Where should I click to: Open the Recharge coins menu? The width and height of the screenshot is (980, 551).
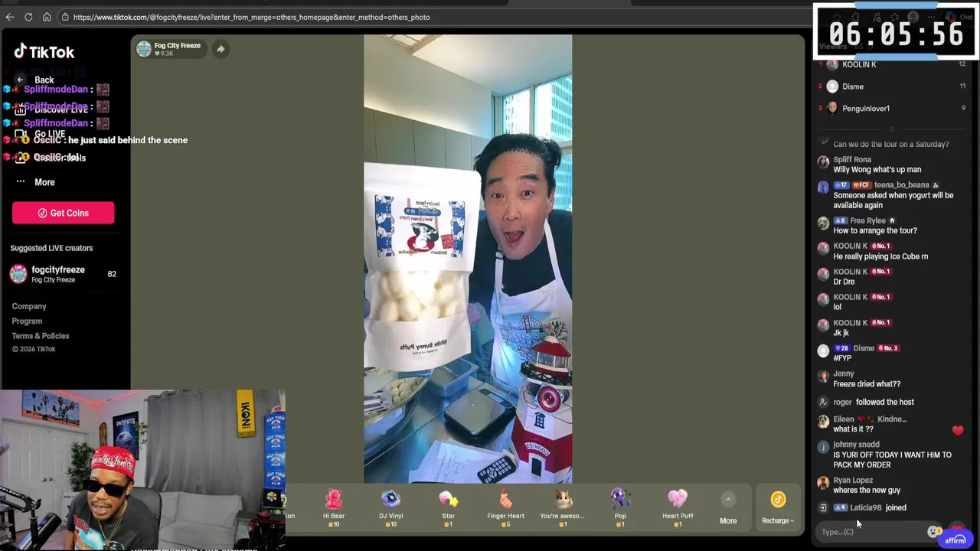click(x=778, y=507)
